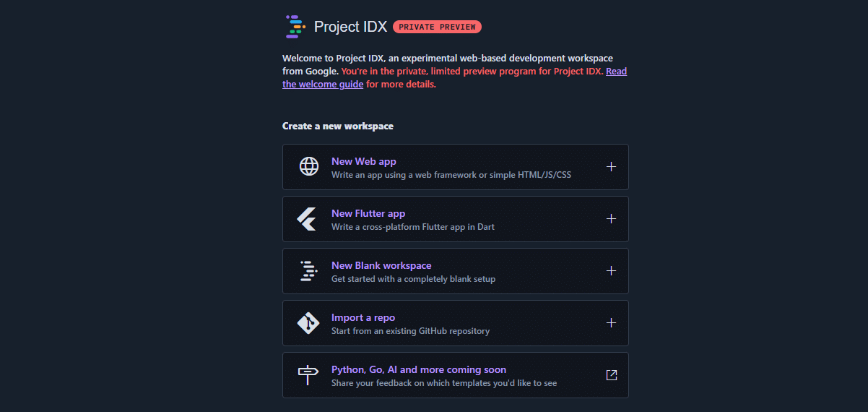Click the Project IDX logo icon

coord(295,27)
